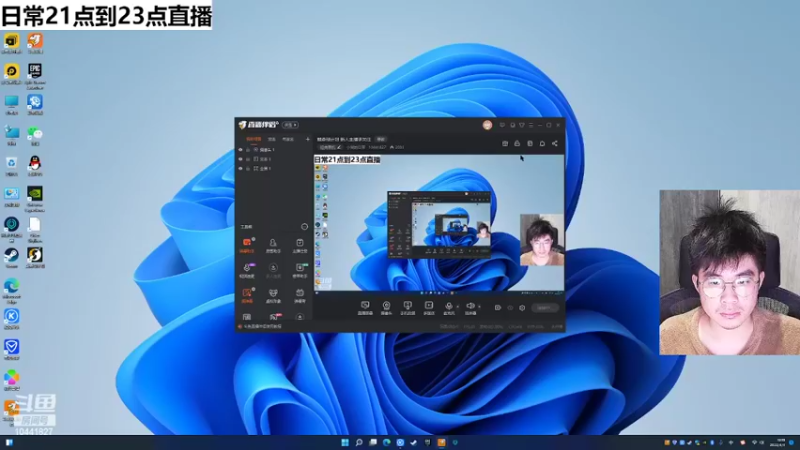Open the Epic Games Launcher desktop icon
This screenshot has height=450, width=800.
point(35,76)
